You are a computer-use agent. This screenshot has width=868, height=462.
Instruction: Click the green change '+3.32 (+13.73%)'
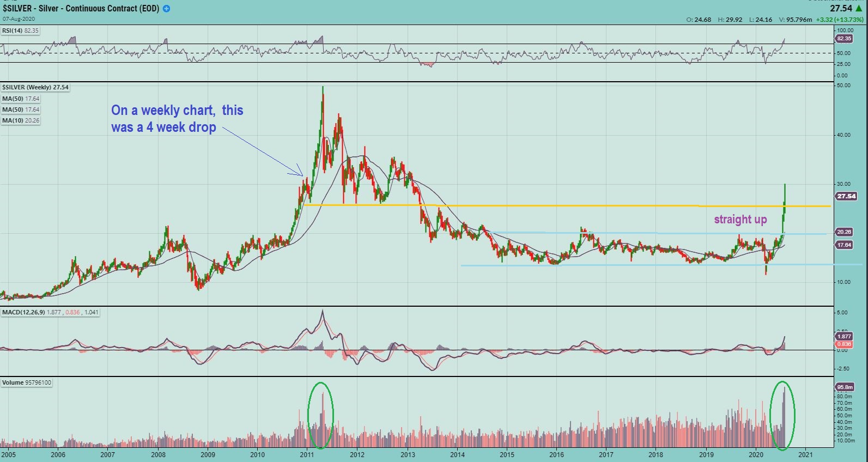tap(840, 20)
